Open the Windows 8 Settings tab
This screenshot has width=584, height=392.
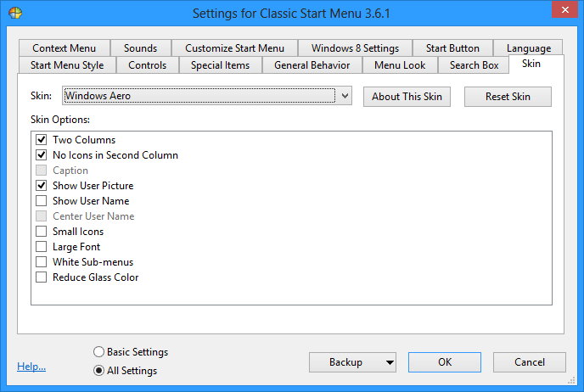point(355,48)
